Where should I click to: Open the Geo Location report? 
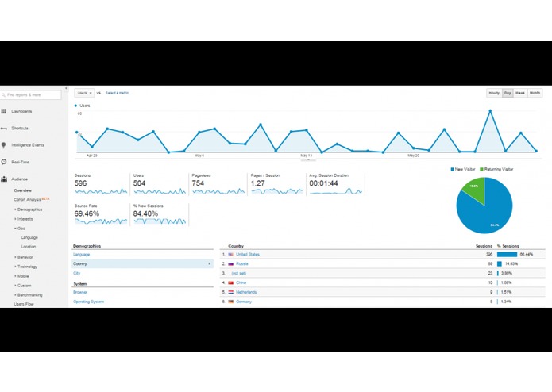29,247
